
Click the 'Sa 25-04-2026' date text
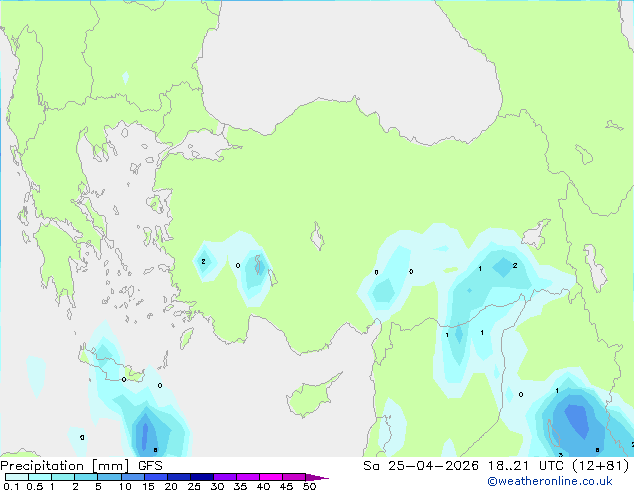click(x=421, y=466)
